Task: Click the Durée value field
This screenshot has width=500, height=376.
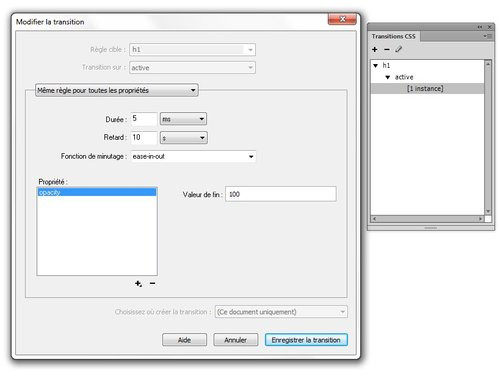Action: pos(144,119)
